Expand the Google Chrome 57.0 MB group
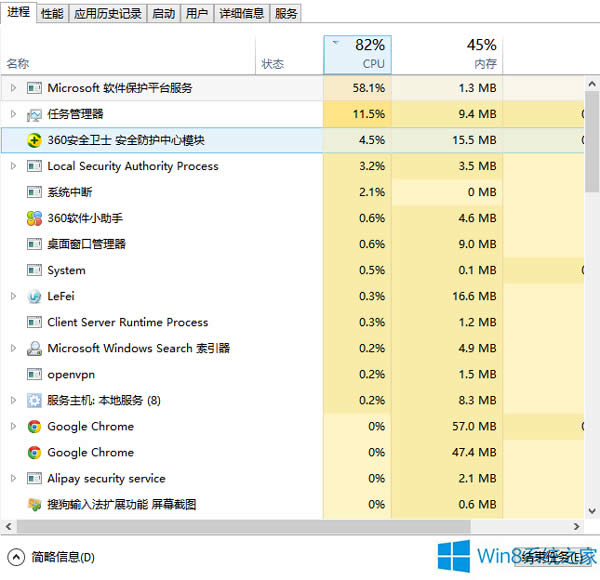The image size is (600, 580). [x=13, y=426]
